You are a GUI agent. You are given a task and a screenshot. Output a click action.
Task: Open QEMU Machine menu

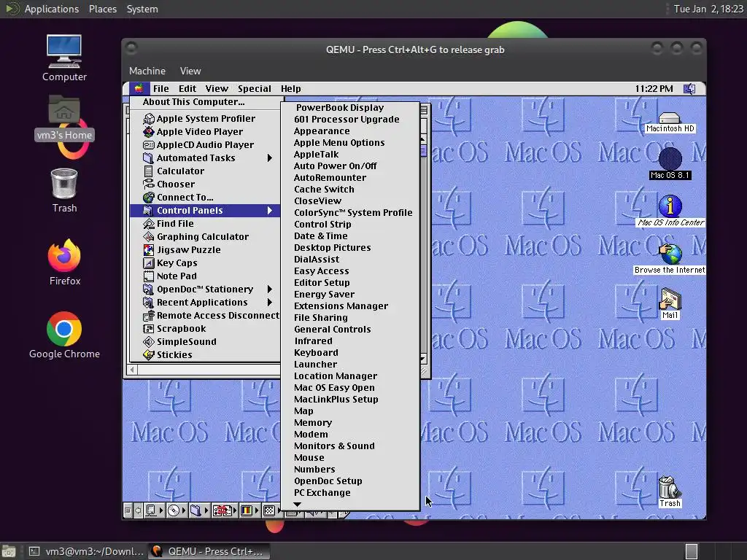[147, 71]
